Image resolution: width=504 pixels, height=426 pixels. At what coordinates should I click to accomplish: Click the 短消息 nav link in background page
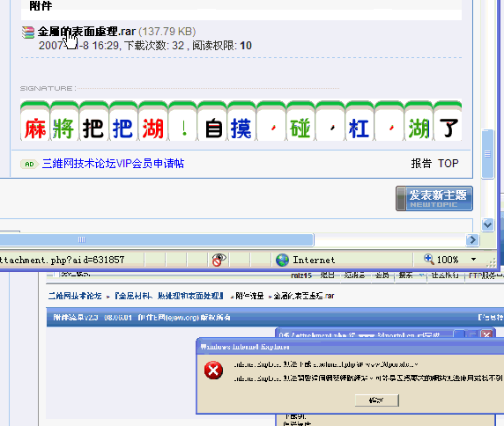point(354,275)
